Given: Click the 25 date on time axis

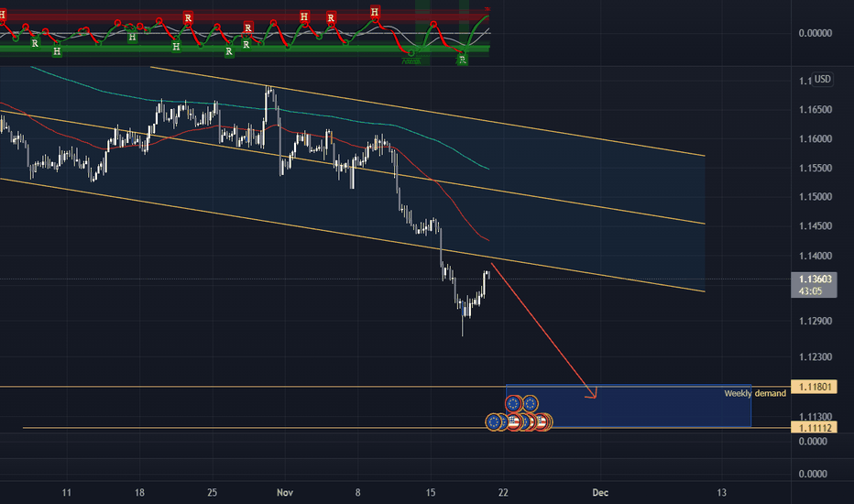Looking at the screenshot, I should [x=212, y=493].
